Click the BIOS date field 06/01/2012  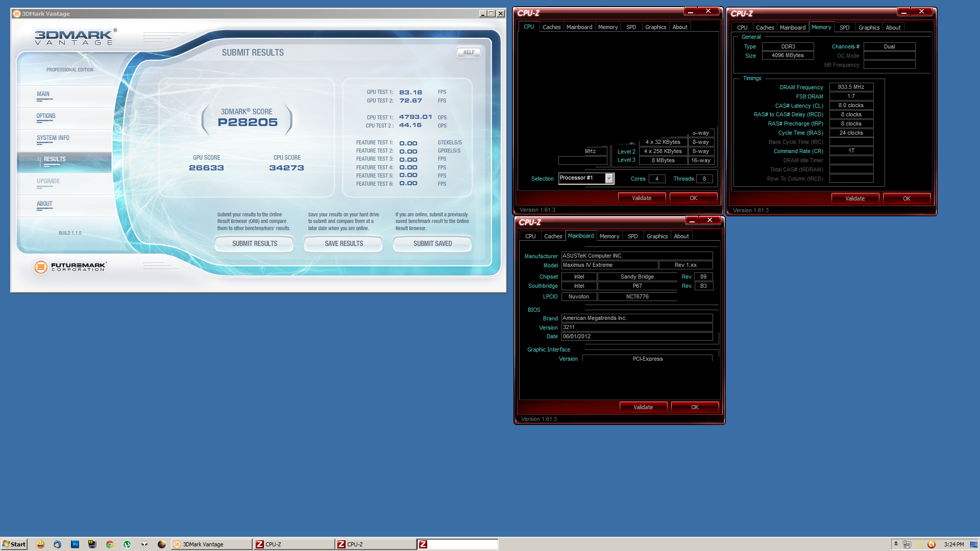pyautogui.click(x=637, y=337)
